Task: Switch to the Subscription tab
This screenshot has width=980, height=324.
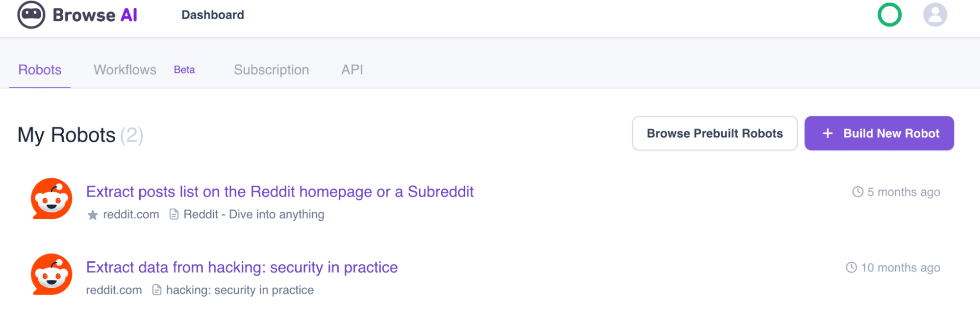Action: [x=271, y=70]
